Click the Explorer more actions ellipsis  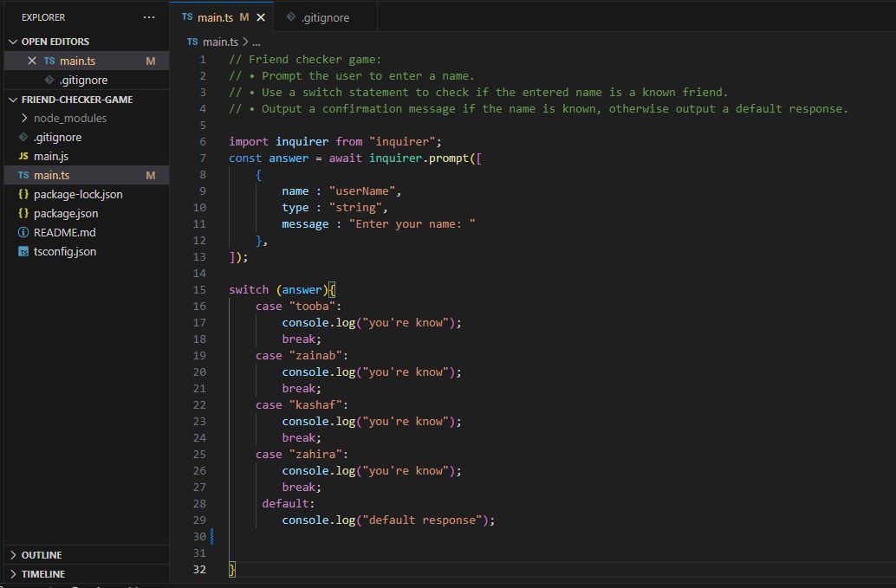point(149,17)
